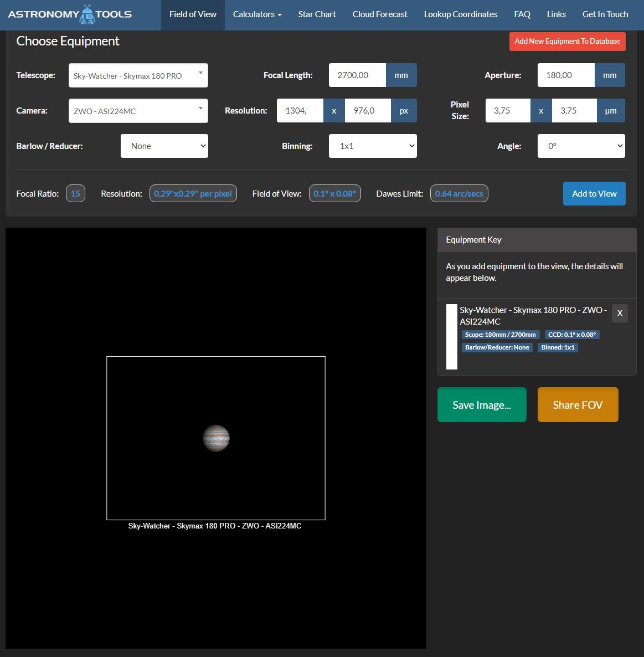
Task: Click the Jupiter image in the preview
Action: point(216,438)
